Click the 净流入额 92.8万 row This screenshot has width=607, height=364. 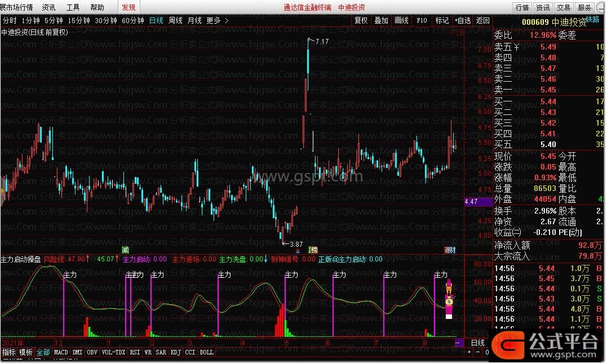pos(548,245)
